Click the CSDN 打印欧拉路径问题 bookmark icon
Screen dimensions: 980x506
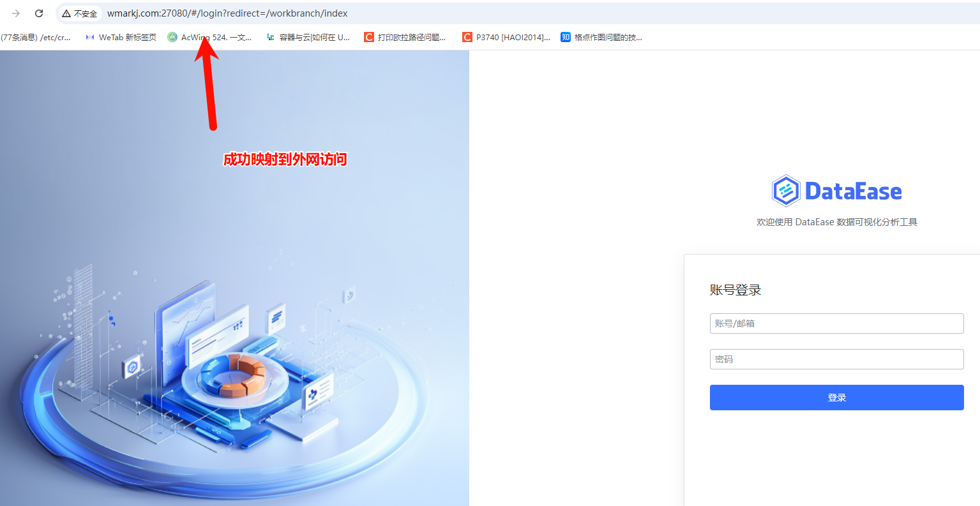(369, 38)
